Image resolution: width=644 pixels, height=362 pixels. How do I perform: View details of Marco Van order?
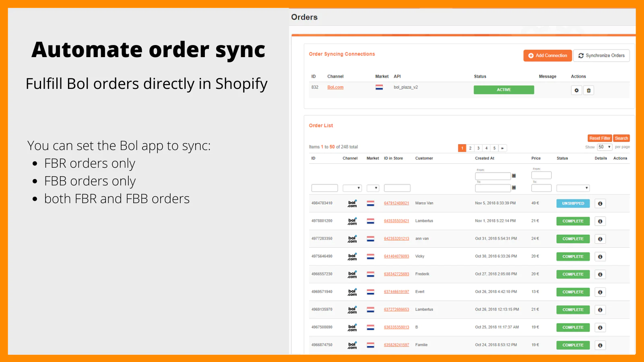pyautogui.click(x=600, y=204)
